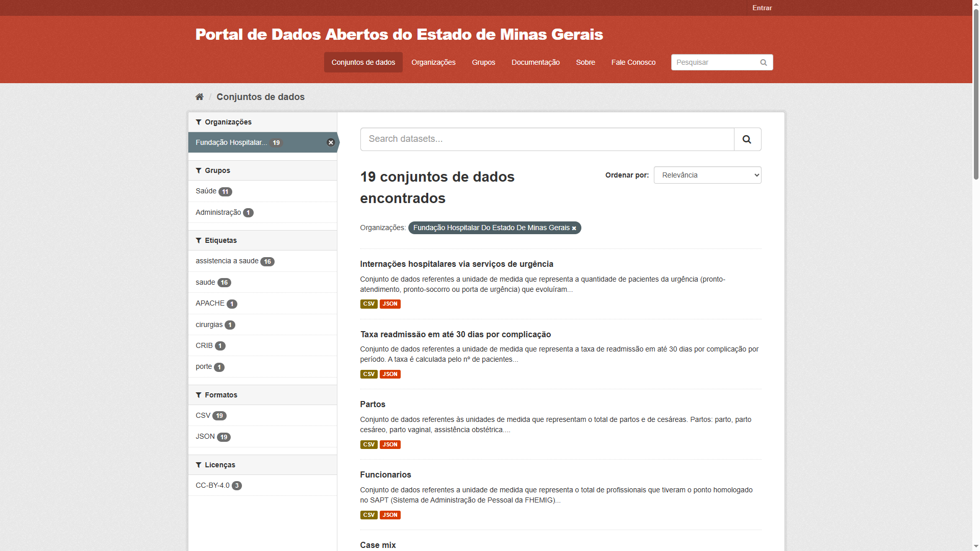Toggle the CC-BY-4.0 license filter

213,486
